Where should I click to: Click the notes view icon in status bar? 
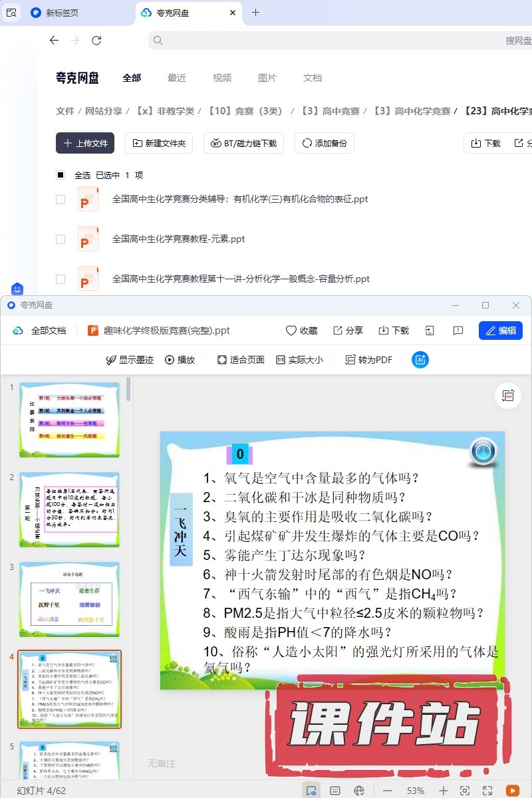(x=335, y=791)
